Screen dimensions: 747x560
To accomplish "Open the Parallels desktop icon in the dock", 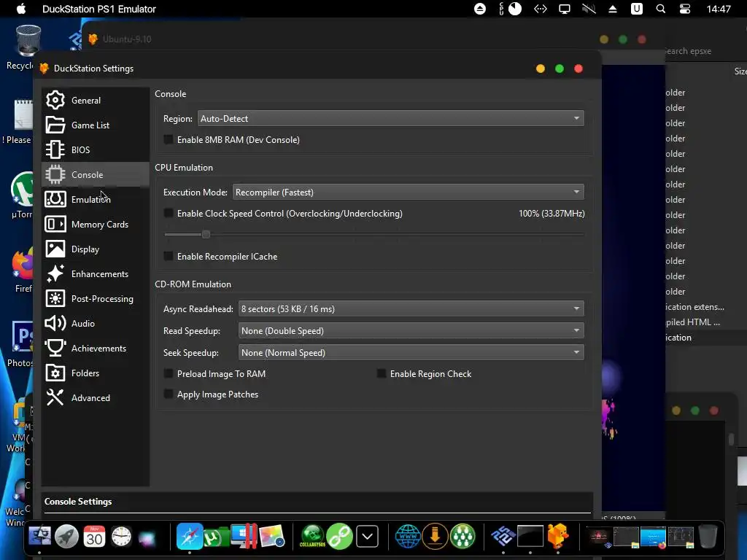I will [244, 537].
